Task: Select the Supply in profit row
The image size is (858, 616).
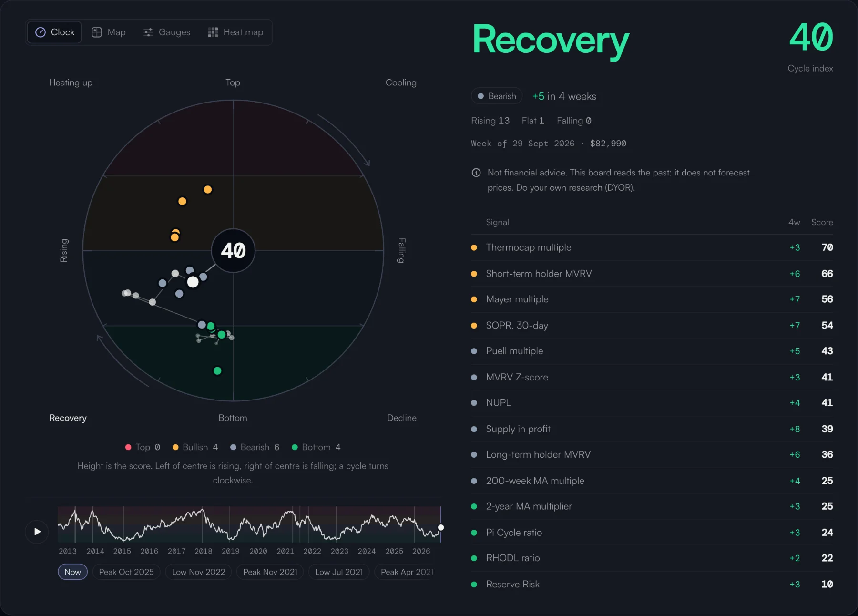Action: click(652, 429)
